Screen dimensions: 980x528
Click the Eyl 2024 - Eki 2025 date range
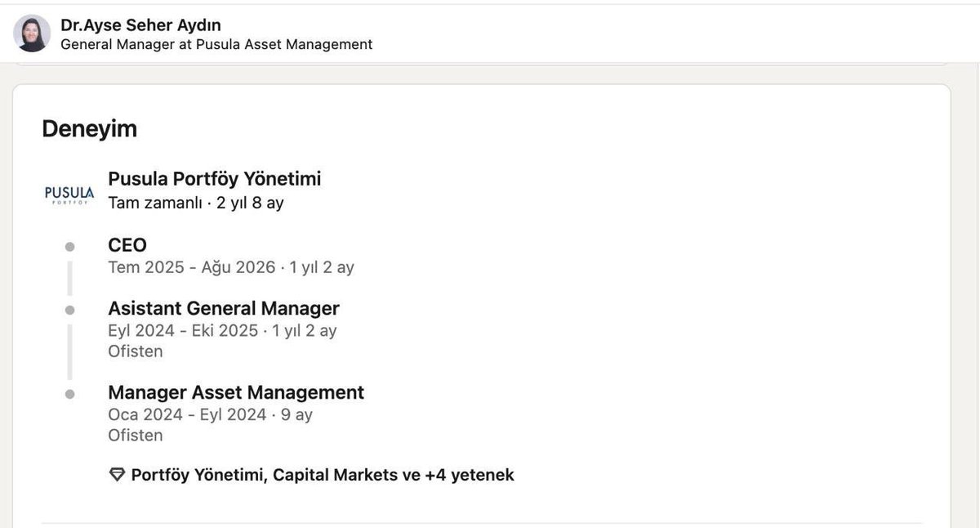point(183,331)
